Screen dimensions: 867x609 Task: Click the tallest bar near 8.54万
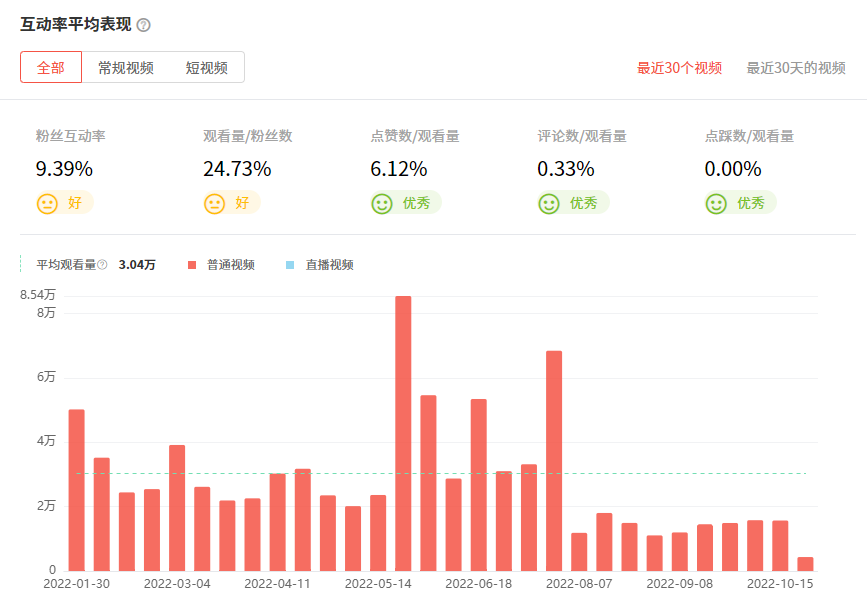pyautogui.click(x=403, y=433)
